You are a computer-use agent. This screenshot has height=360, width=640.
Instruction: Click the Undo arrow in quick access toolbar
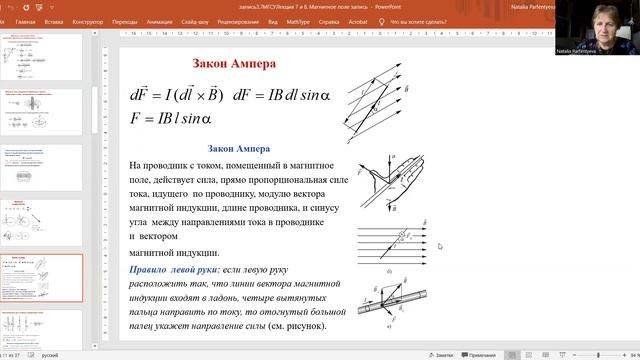pyautogui.click(x=11, y=7)
